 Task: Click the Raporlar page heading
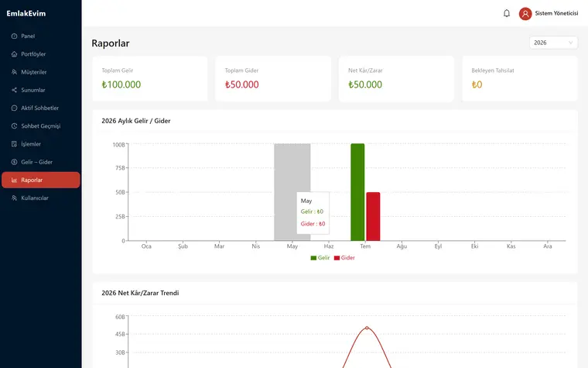click(x=111, y=43)
